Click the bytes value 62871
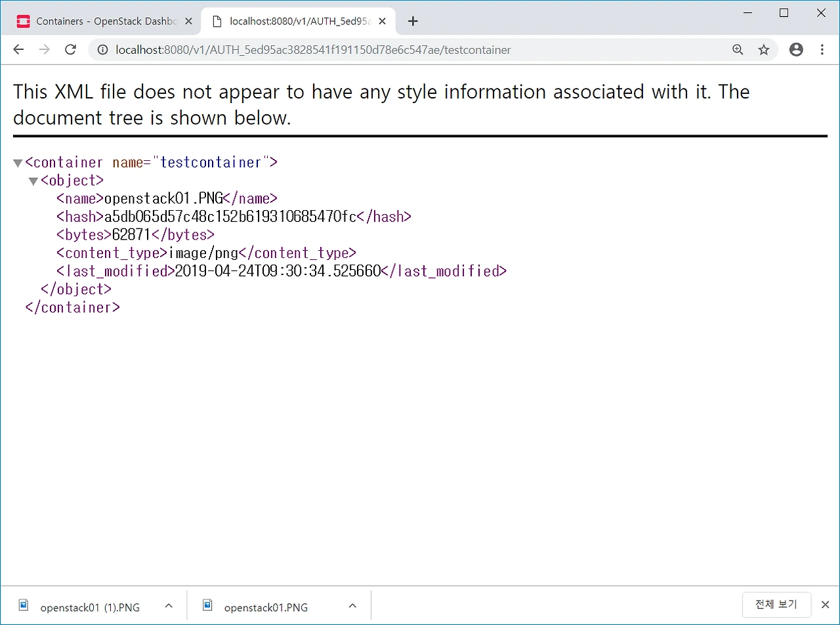The height and width of the screenshot is (625, 840). point(132,235)
